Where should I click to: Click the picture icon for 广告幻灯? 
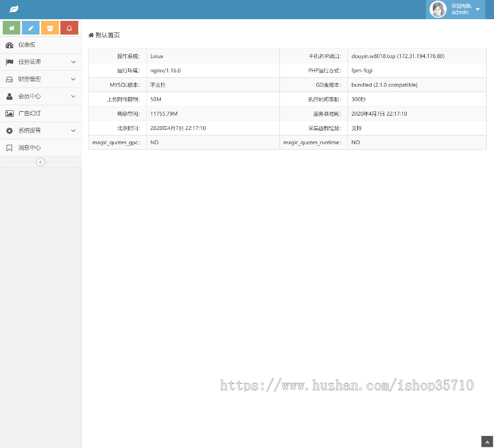coord(9,114)
